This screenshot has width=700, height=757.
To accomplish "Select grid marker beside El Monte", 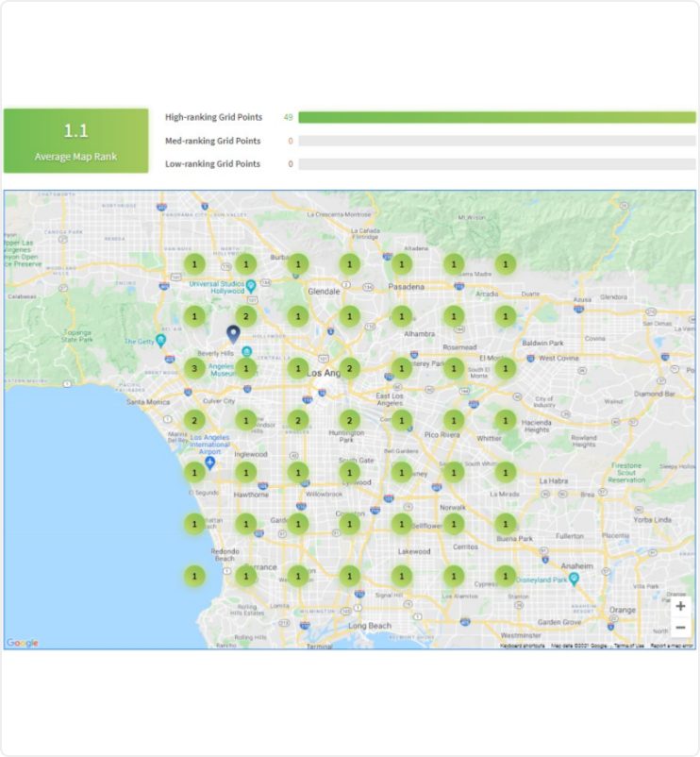I will pos(506,368).
